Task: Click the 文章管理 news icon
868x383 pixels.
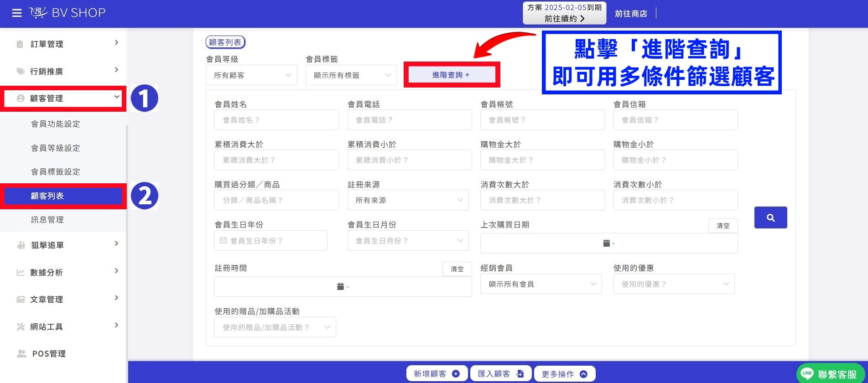Action: 21,299
